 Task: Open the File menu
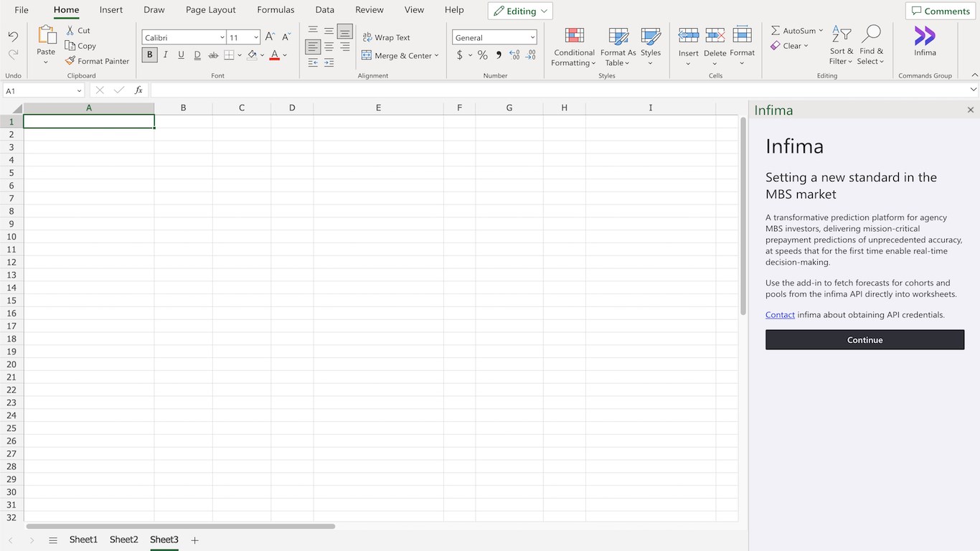[x=22, y=10]
